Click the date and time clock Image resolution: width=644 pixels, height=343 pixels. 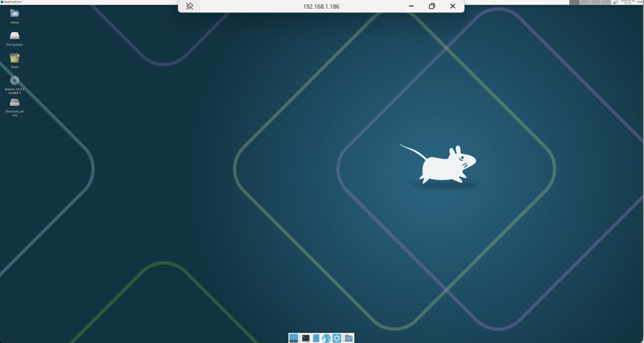coord(627,2)
